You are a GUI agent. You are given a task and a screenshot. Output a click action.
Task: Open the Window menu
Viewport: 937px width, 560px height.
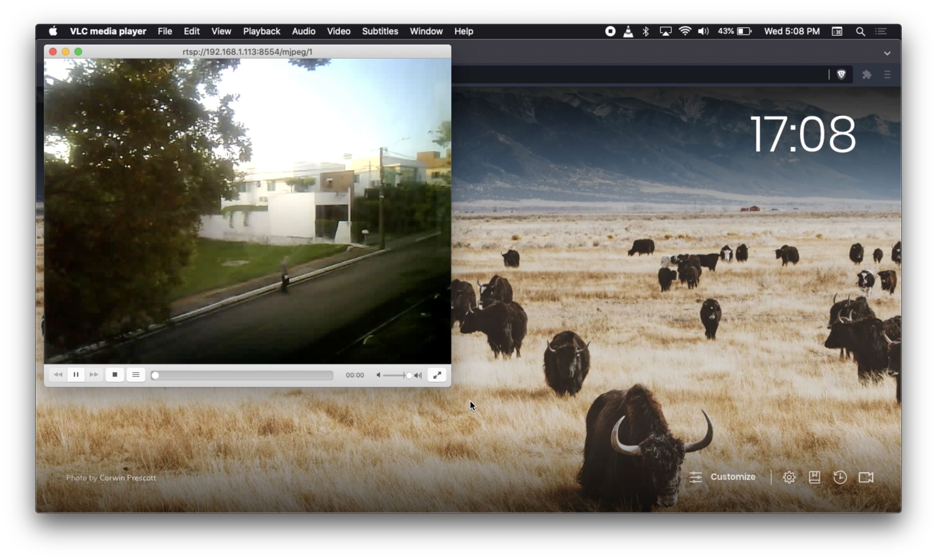(x=426, y=31)
